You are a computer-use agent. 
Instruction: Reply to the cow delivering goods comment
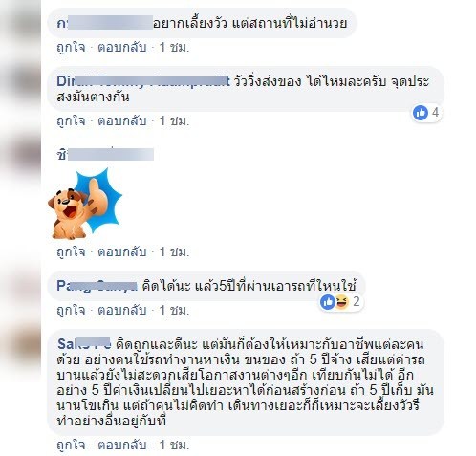click(x=121, y=120)
